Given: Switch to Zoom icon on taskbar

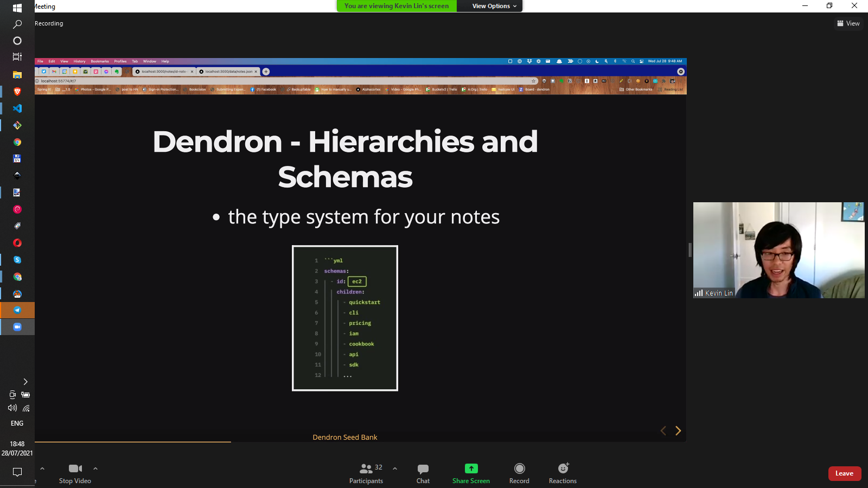Looking at the screenshot, I should pos(17,327).
